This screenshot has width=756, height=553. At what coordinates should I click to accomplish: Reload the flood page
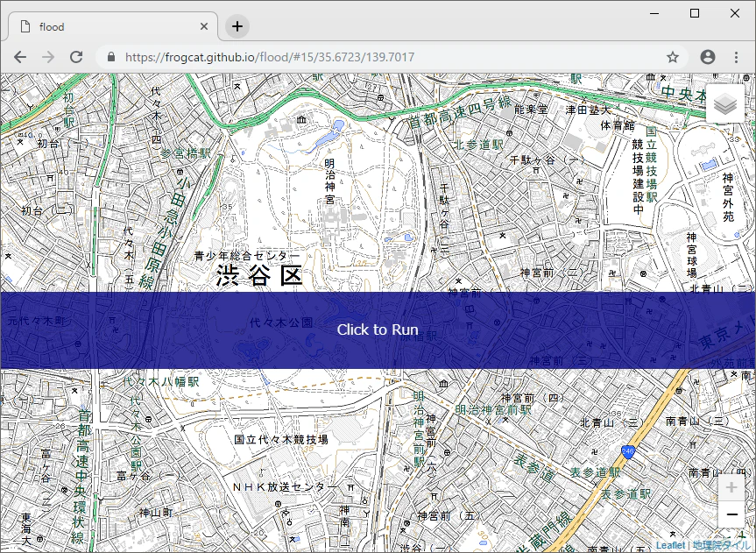(x=76, y=57)
